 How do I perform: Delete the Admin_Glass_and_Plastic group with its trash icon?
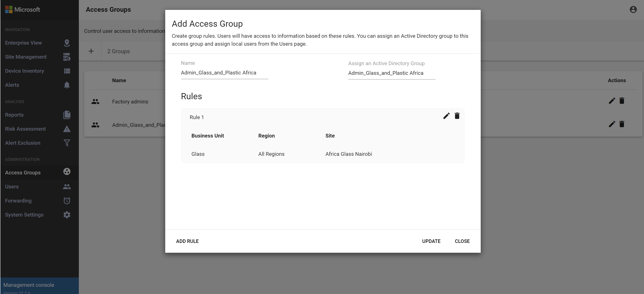(622, 124)
